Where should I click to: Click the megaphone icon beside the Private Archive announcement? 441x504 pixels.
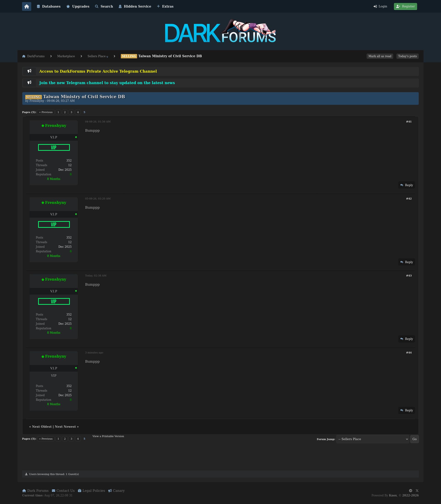[x=29, y=71]
